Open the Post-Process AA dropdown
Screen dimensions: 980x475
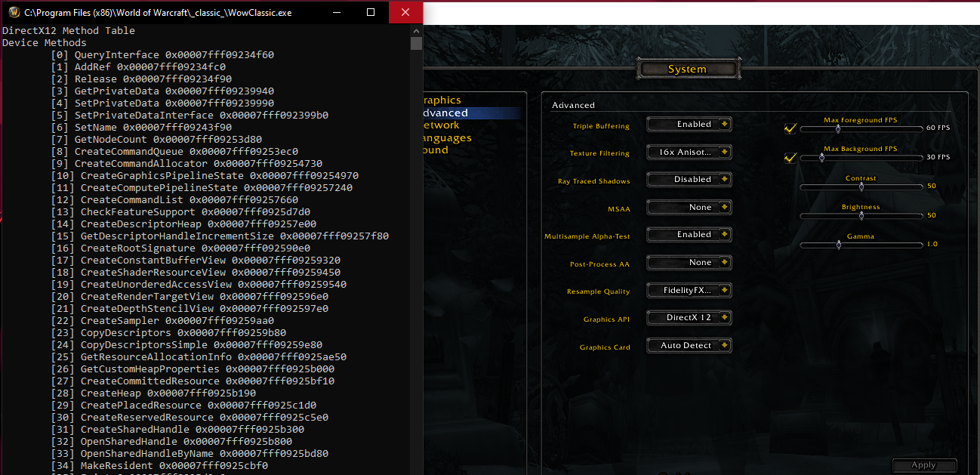[x=688, y=262]
